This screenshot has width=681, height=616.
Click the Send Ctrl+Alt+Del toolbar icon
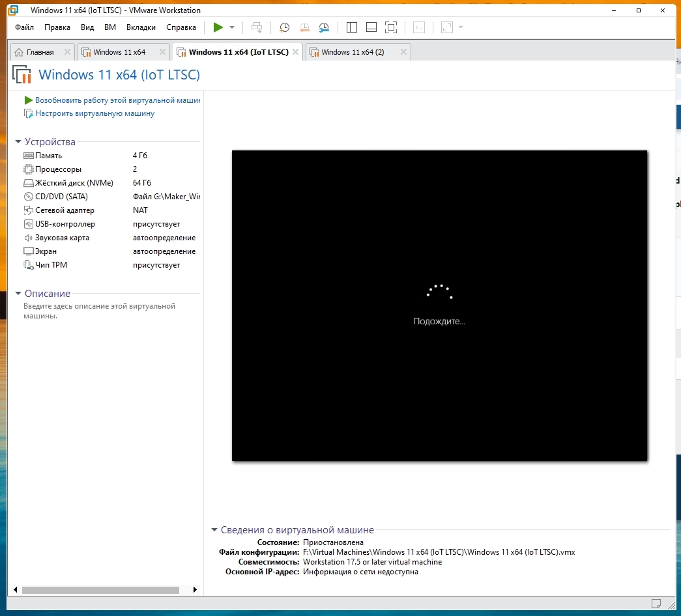[257, 27]
